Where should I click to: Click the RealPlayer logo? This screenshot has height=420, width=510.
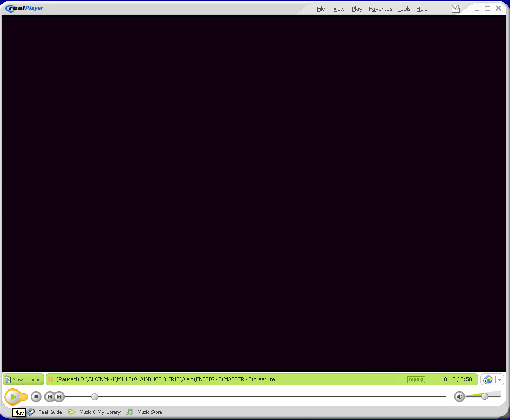point(24,8)
